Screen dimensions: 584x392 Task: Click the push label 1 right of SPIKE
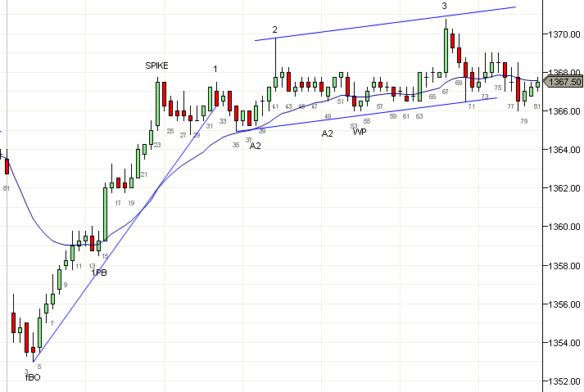(215, 69)
